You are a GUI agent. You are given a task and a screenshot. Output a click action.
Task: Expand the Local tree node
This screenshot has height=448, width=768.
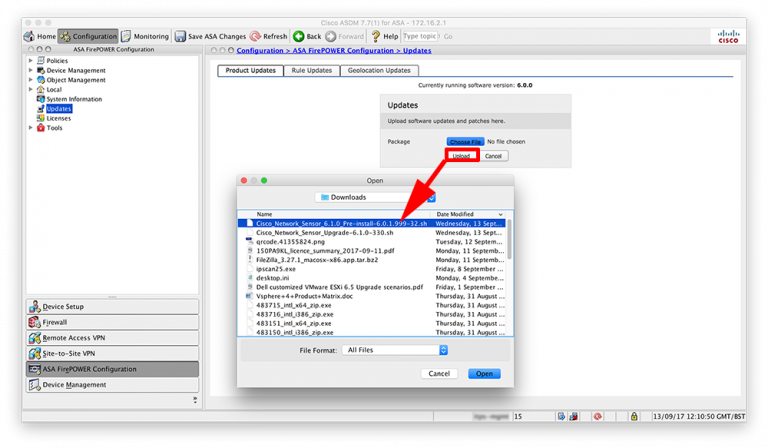pos(30,90)
